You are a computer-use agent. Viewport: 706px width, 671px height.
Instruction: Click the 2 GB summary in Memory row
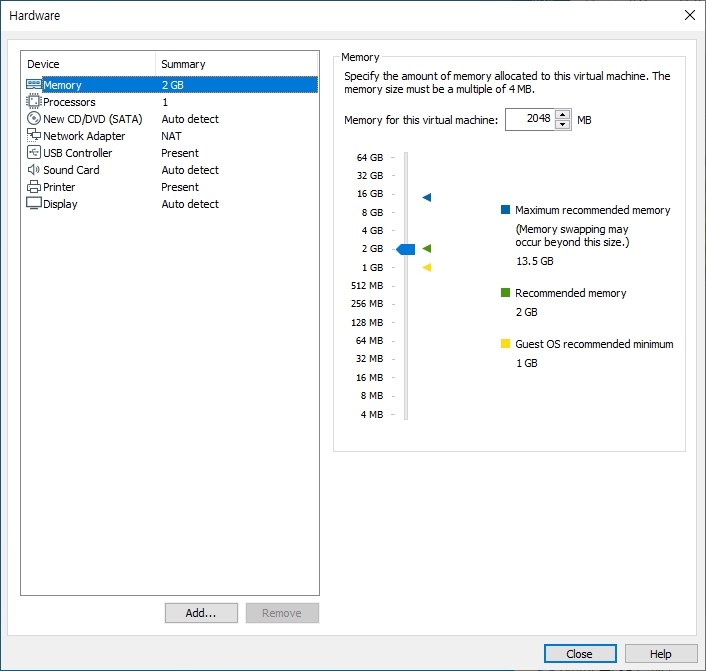coord(172,85)
